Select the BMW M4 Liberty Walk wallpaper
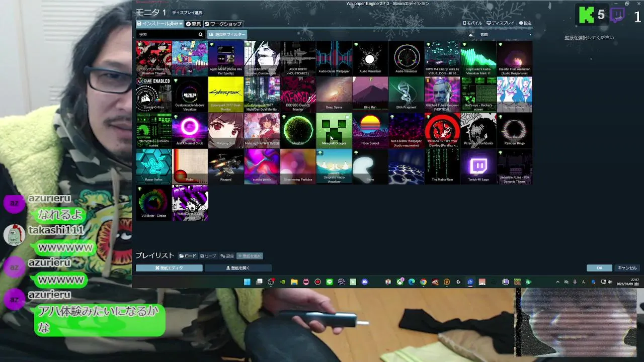Screen dimensions: 644x362 click(x=442, y=58)
